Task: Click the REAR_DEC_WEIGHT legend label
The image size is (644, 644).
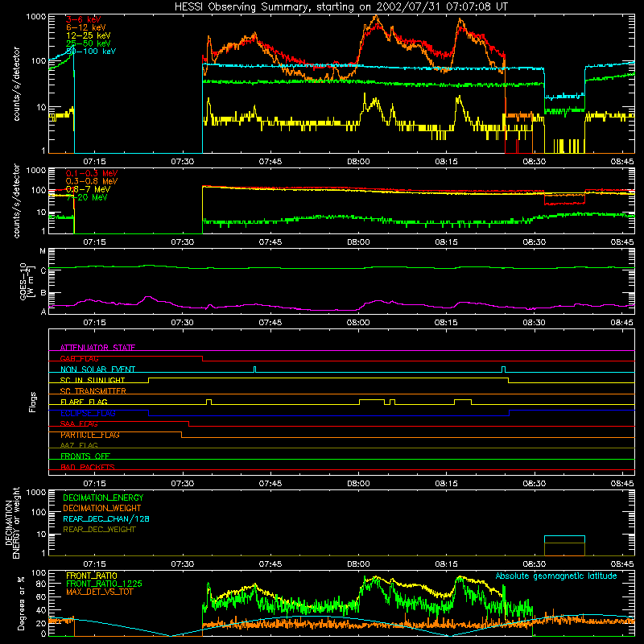Action: click(x=99, y=530)
